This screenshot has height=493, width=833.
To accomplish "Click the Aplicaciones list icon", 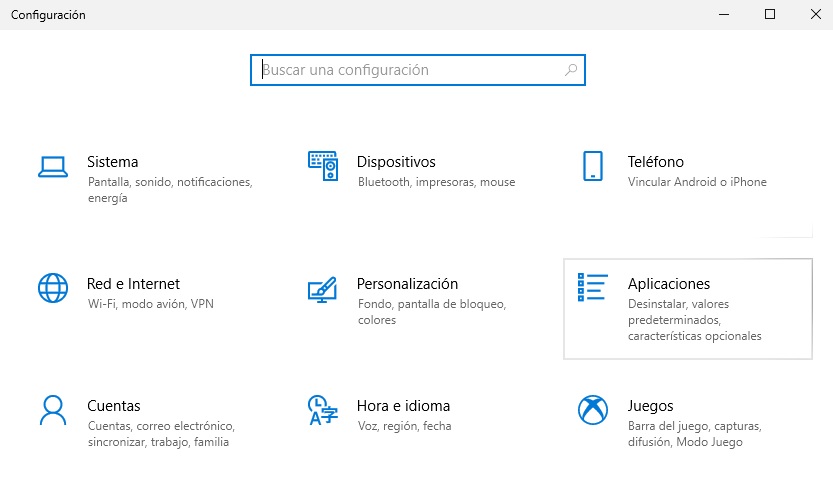I will 592,287.
